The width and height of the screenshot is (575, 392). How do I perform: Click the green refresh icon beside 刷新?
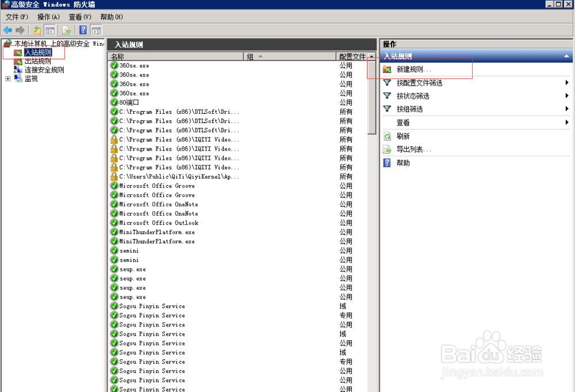(387, 136)
